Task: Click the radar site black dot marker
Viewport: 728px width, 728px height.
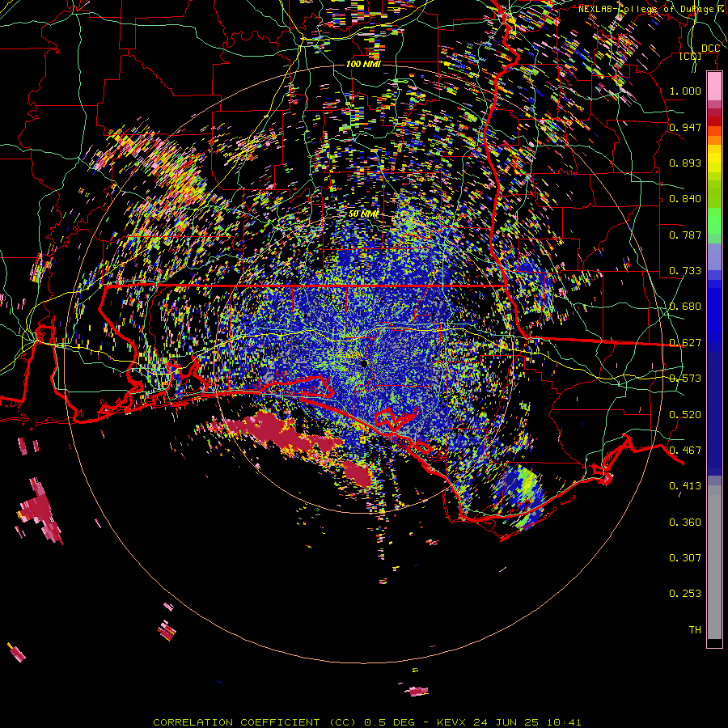Action: coord(364,363)
